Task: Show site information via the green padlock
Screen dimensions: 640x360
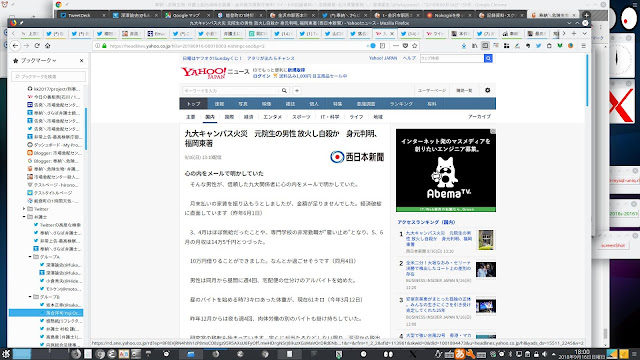Action: 104,46
